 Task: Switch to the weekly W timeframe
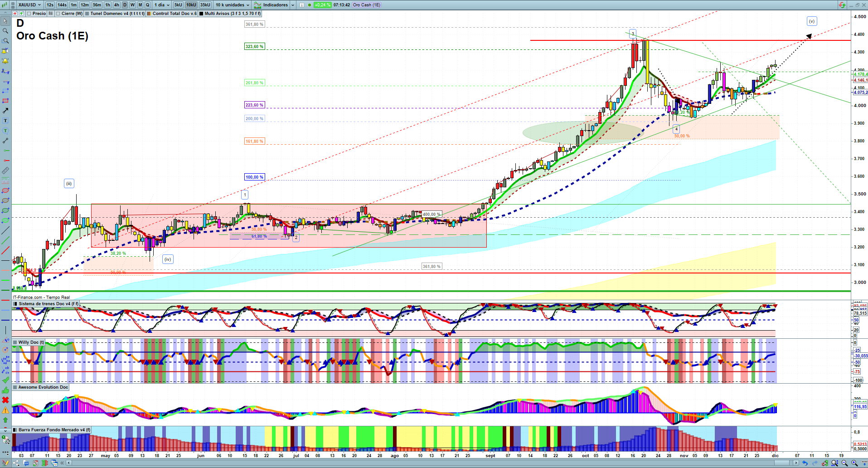click(132, 5)
